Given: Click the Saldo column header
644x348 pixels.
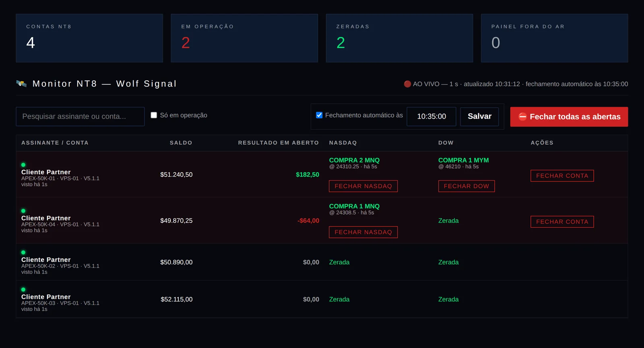Looking at the screenshot, I should (x=181, y=143).
